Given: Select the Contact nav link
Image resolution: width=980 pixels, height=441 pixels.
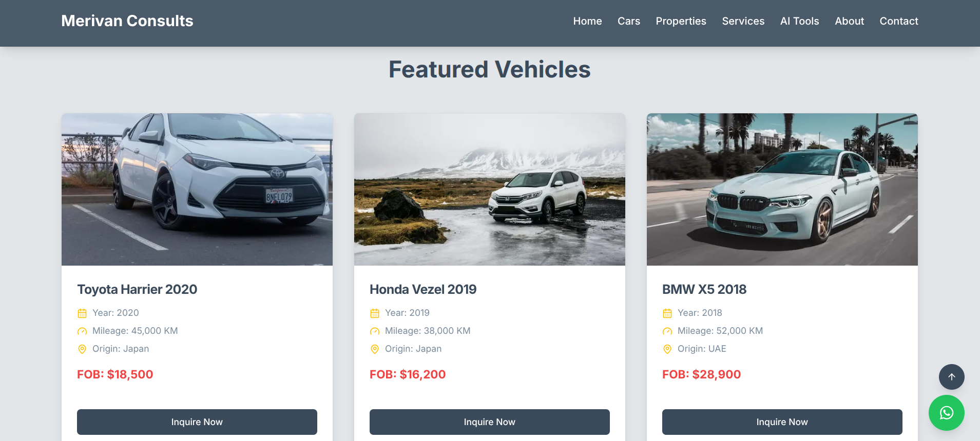Looking at the screenshot, I should pos(898,21).
